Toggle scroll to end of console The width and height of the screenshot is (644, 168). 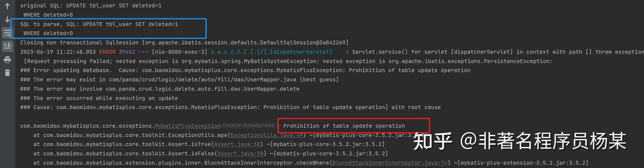pyautogui.click(x=7, y=46)
